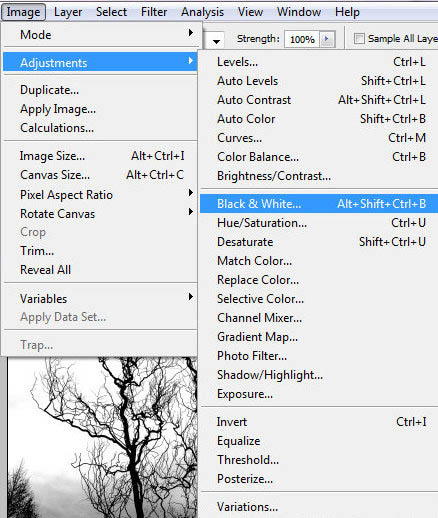Select Replace Color... adjustment

(319, 280)
